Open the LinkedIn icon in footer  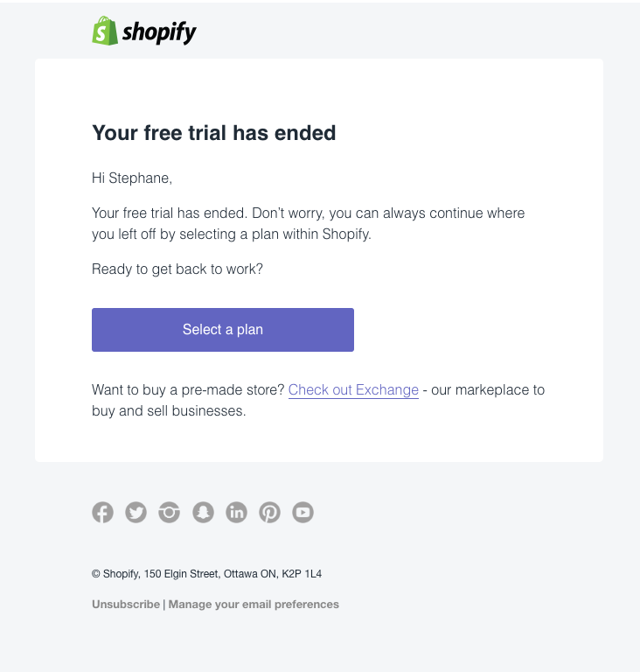pos(236,512)
